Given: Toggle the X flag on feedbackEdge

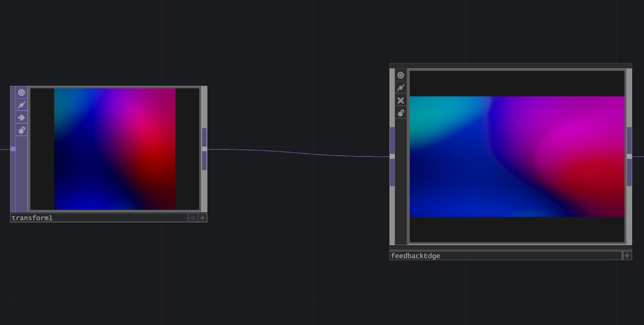Looking at the screenshot, I should [401, 101].
